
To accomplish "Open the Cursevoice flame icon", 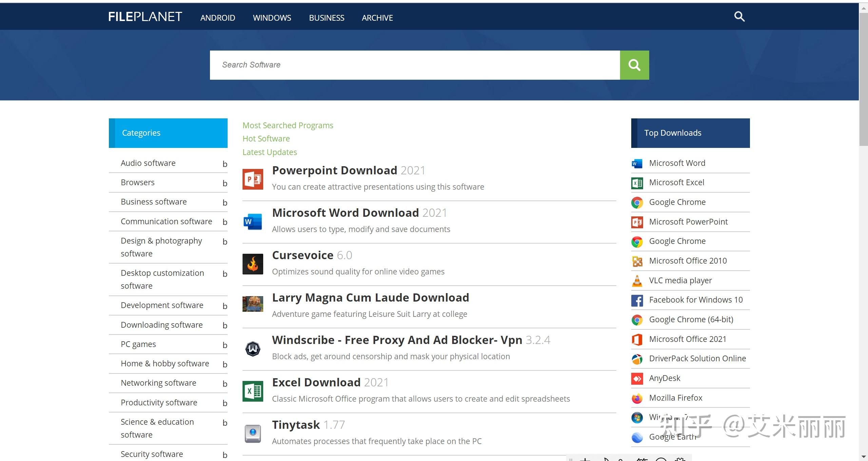I will pos(253,264).
